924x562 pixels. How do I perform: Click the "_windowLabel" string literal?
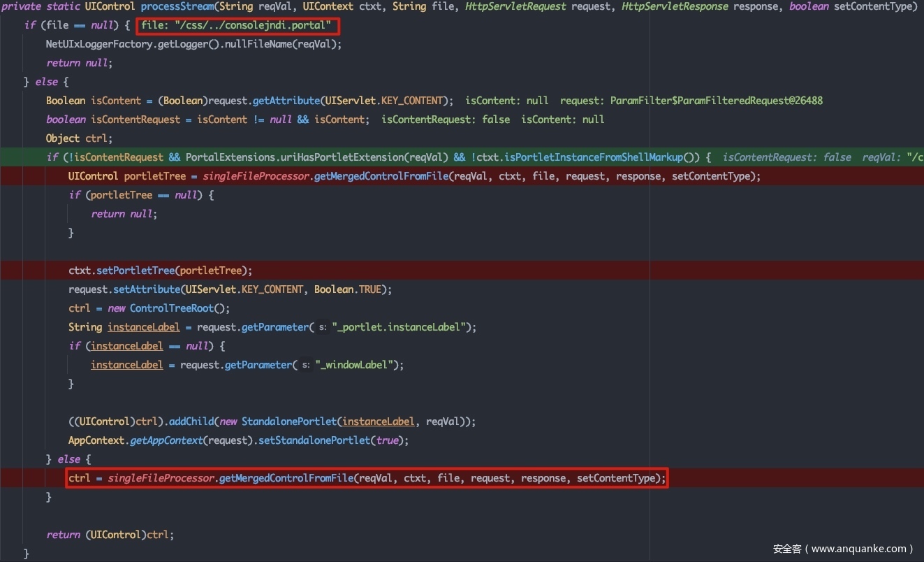click(359, 365)
